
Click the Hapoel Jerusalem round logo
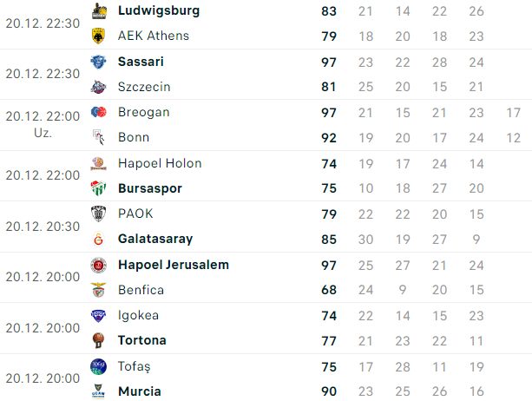98,265
